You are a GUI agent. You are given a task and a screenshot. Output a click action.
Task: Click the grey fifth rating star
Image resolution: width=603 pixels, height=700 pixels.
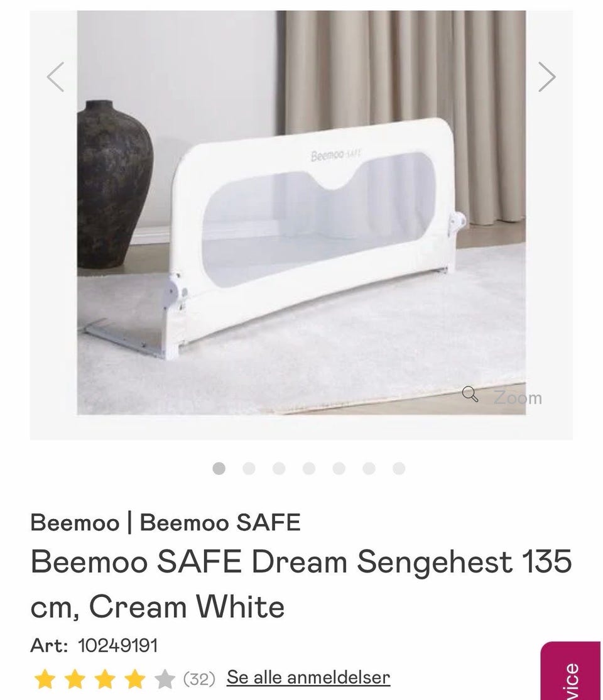(165, 679)
